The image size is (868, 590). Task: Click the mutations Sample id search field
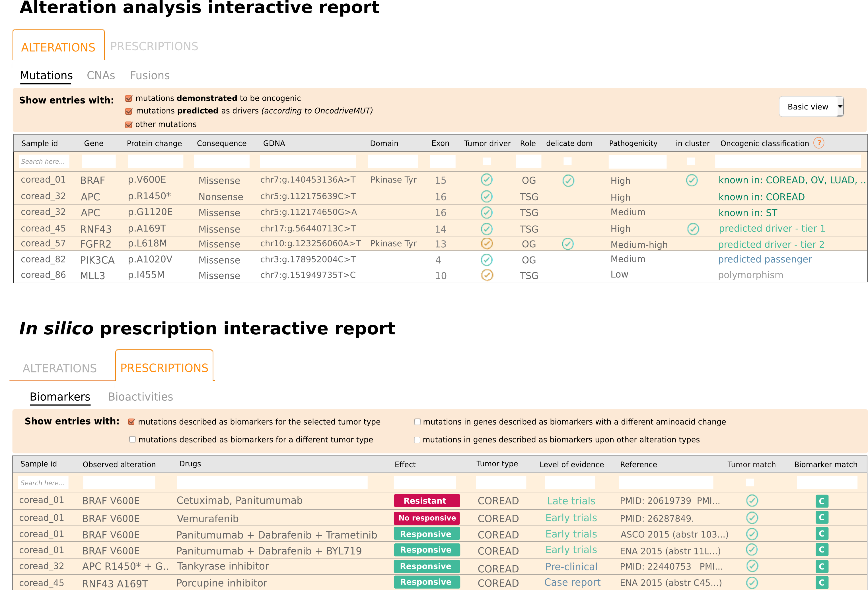click(x=44, y=161)
